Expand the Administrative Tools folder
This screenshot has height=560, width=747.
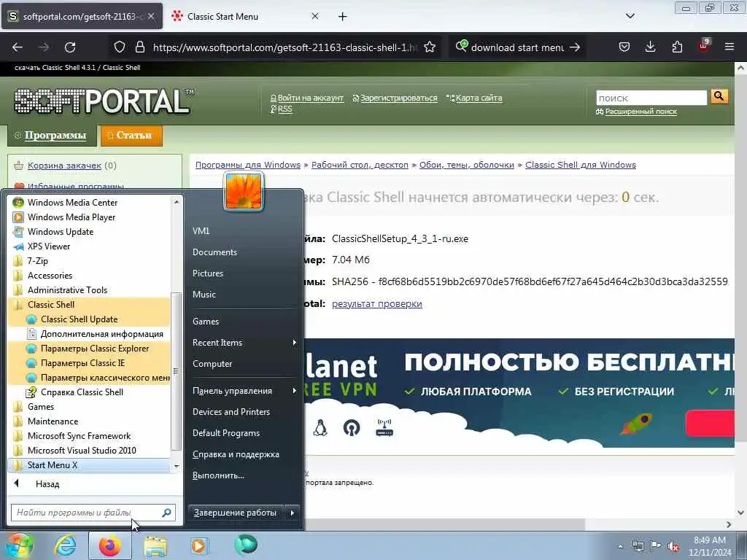(x=89, y=290)
